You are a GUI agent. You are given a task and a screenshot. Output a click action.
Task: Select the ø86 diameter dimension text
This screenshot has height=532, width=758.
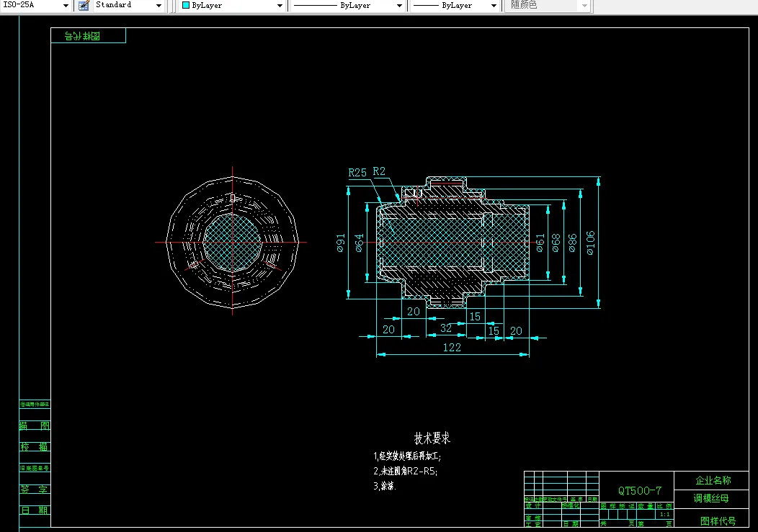pos(572,243)
